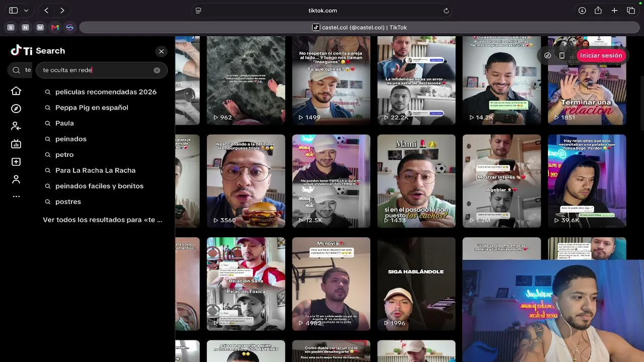Play the video with 39.6K views
644x362 pixels.
[x=587, y=181]
